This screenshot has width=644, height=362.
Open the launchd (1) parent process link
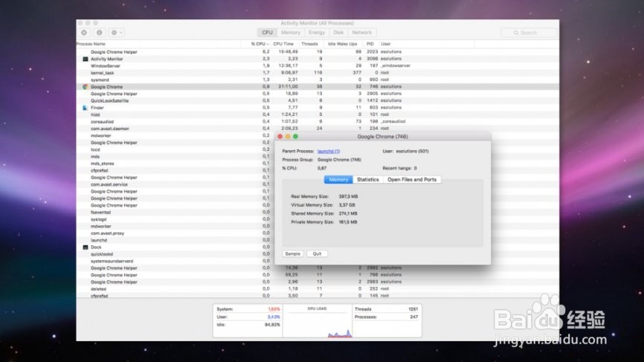[x=329, y=151]
